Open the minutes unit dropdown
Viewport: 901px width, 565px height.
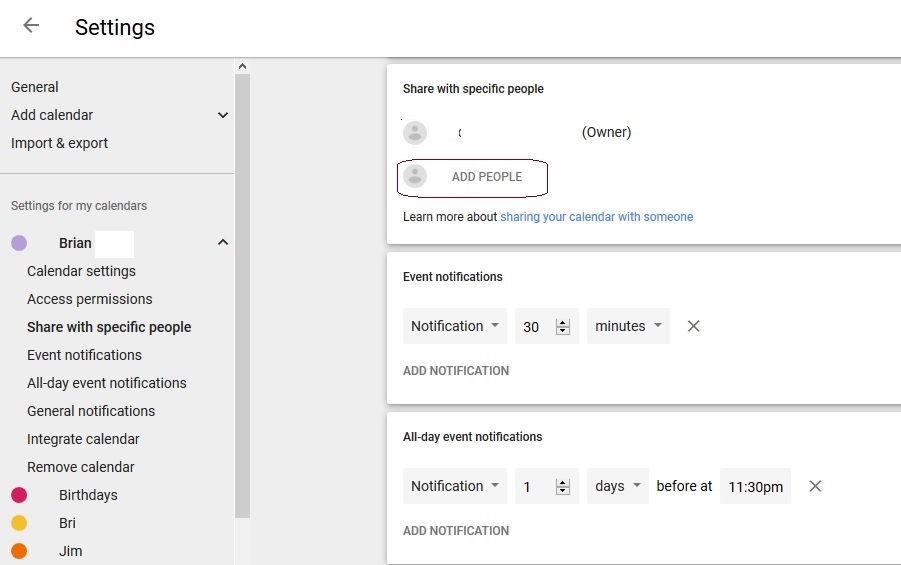point(628,326)
